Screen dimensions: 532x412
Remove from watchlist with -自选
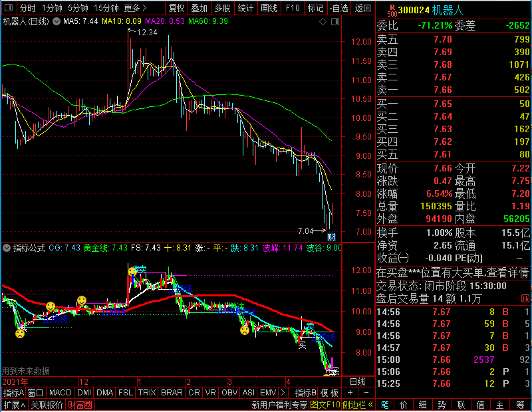pos(339,8)
